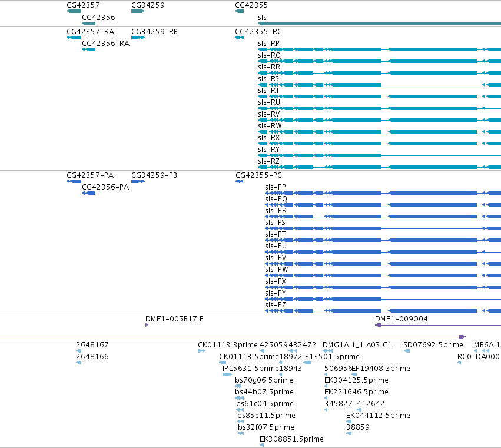Viewport: 501px width, 448px height.
Task: Click the sls gene label
Action: click(262, 17)
